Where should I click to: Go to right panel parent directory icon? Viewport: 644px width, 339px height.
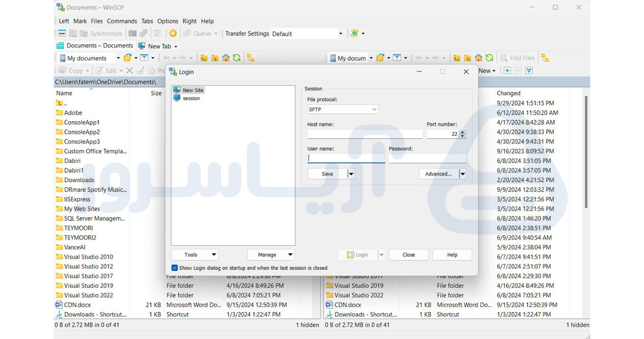(x=456, y=58)
